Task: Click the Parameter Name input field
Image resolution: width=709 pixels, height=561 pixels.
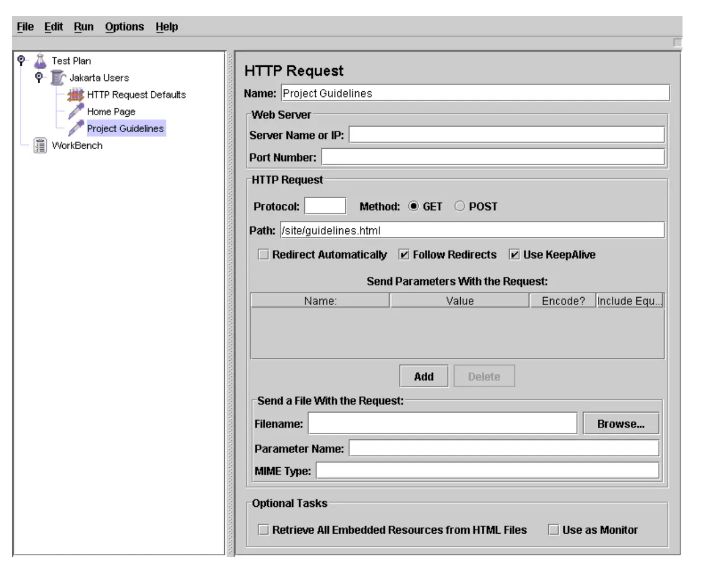Action: click(504, 448)
